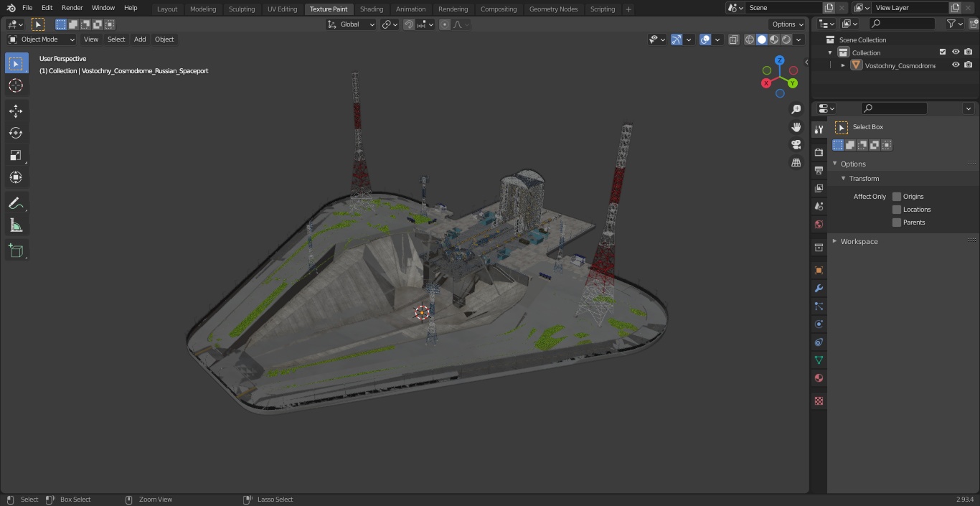
Task: Click the properties editor search field
Action: [x=893, y=108]
